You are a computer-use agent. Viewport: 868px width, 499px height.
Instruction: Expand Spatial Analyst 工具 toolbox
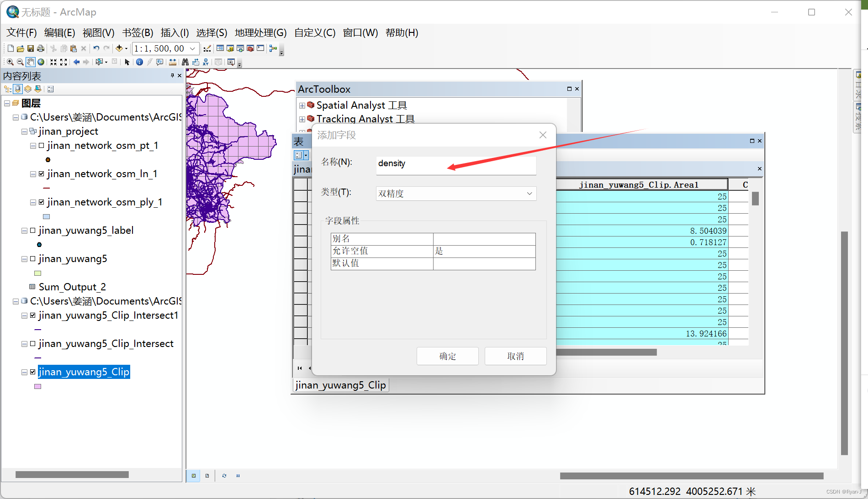point(302,105)
